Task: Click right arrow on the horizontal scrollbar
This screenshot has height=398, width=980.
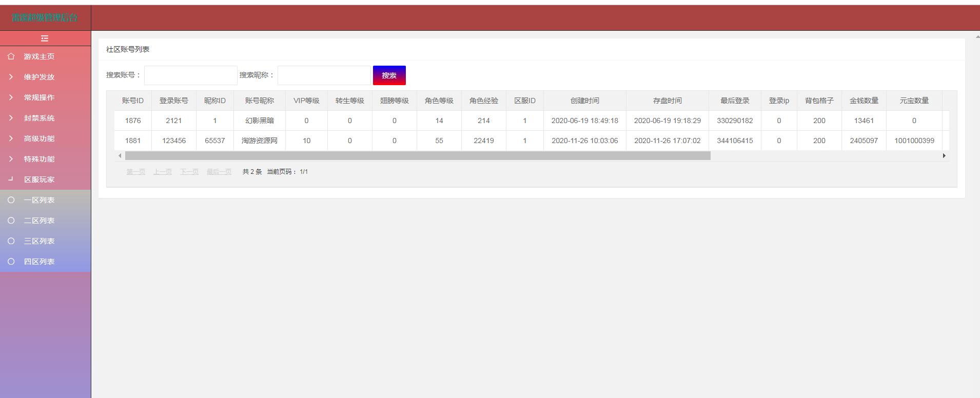Action: [x=944, y=156]
